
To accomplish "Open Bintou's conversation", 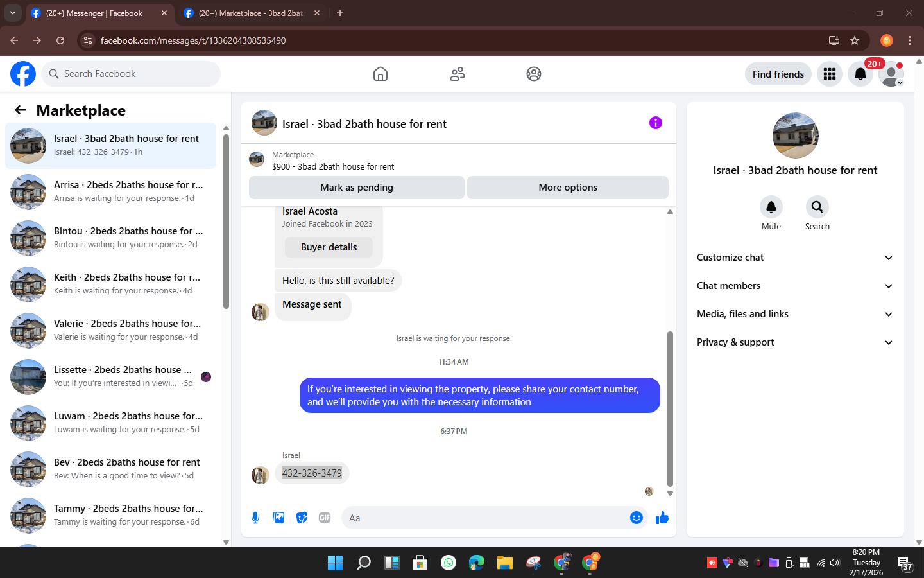I will point(111,238).
